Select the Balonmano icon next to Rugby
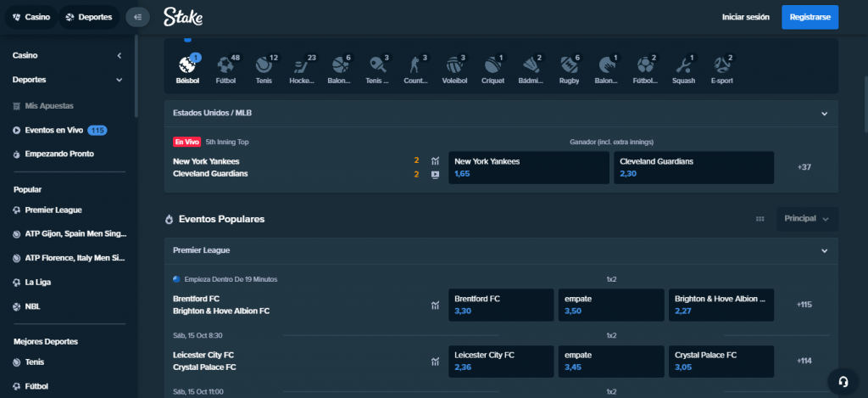The image size is (868, 398). (607, 65)
